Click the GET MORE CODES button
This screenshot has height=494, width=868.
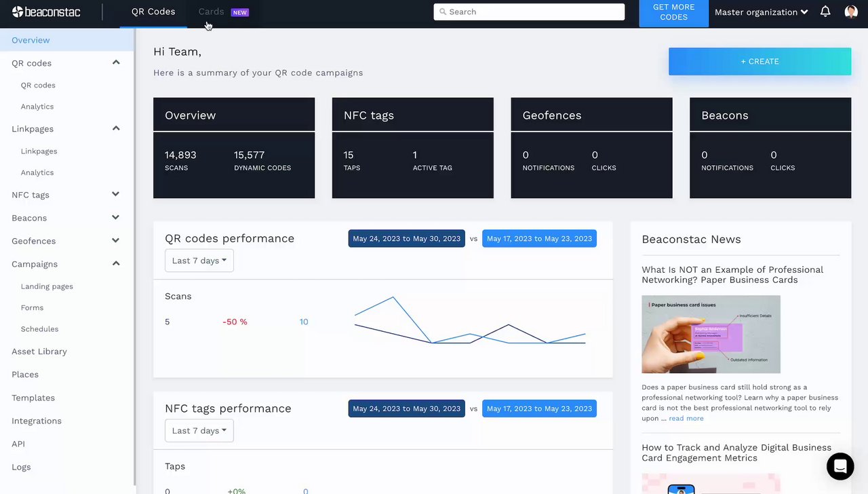(673, 12)
